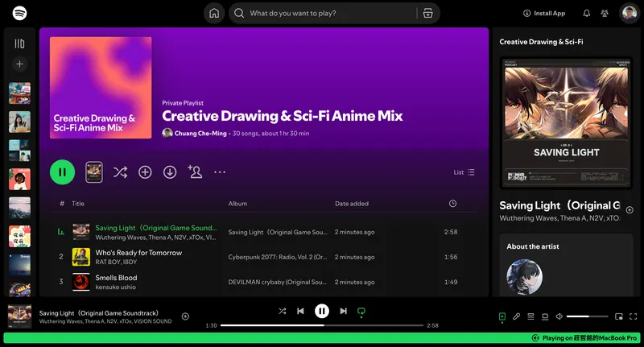Click Saving Light artwork in right panel
Screen dimensions: 644x347
pyautogui.click(x=566, y=123)
